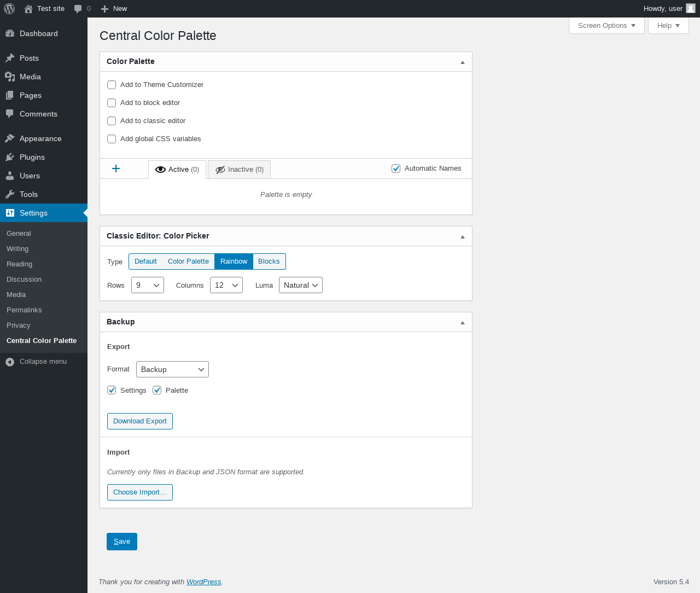Click Posts label in sidebar
700x593 pixels.
tap(29, 58)
